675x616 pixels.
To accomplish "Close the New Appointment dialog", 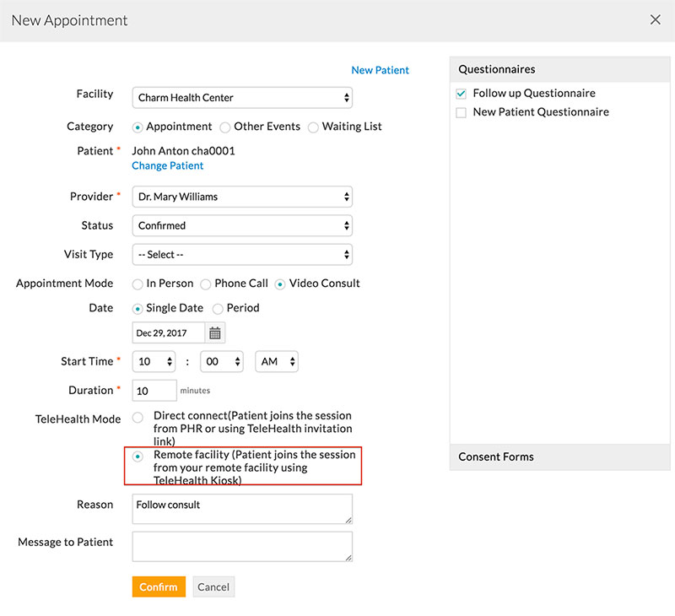I will (656, 19).
